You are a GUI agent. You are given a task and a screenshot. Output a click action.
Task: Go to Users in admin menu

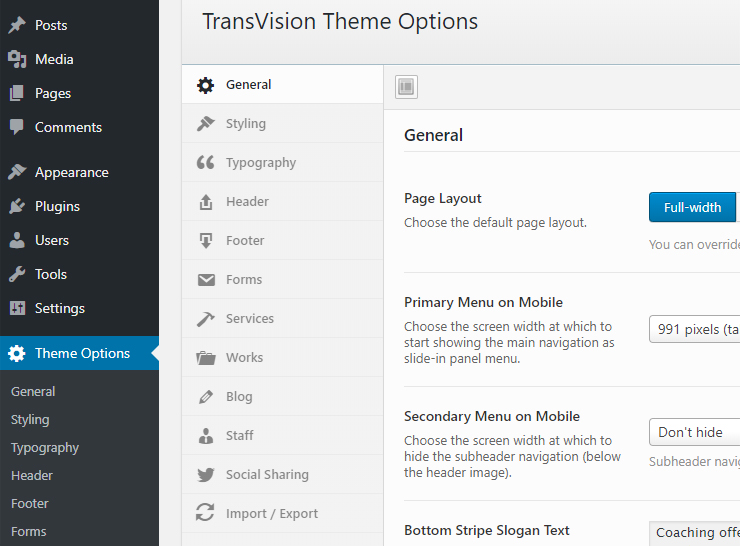pos(79,240)
